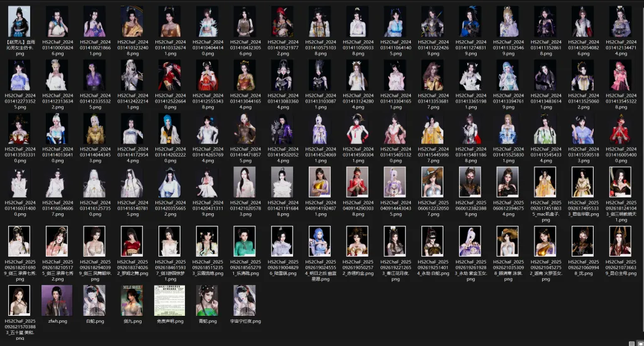Select file HS2ChaF_20240314121344714.png
The image size is (644, 346).
[621, 21]
